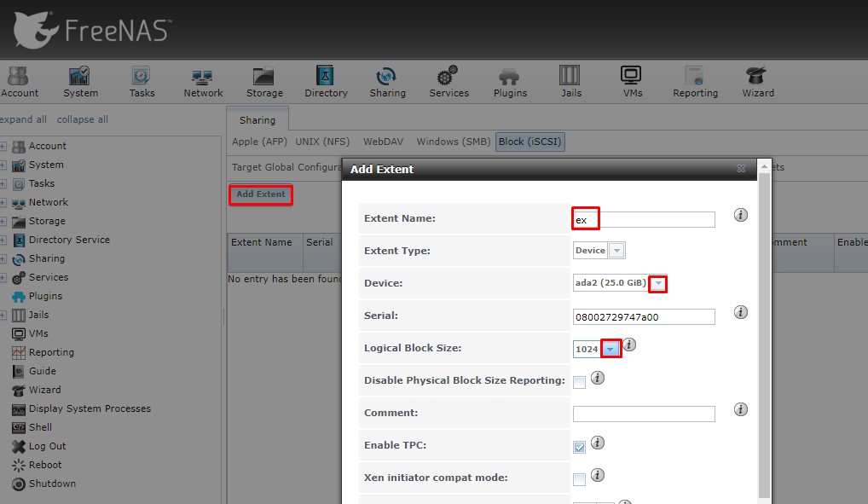868x504 pixels.
Task: Show info for Enable TPC
Action: point(598,443)
